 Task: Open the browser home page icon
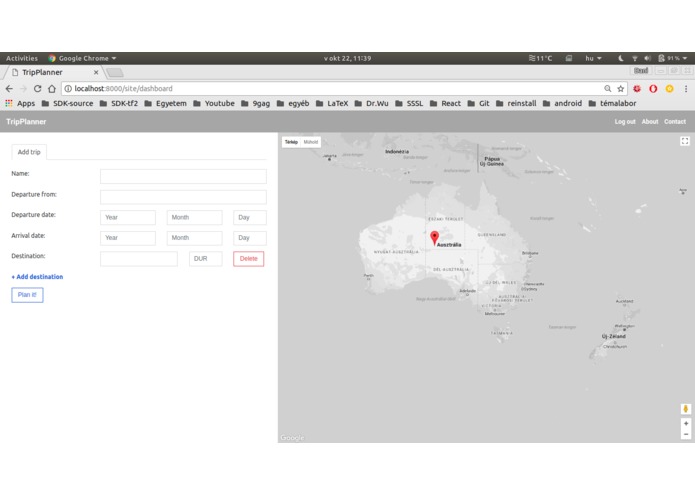pos(52,89)
